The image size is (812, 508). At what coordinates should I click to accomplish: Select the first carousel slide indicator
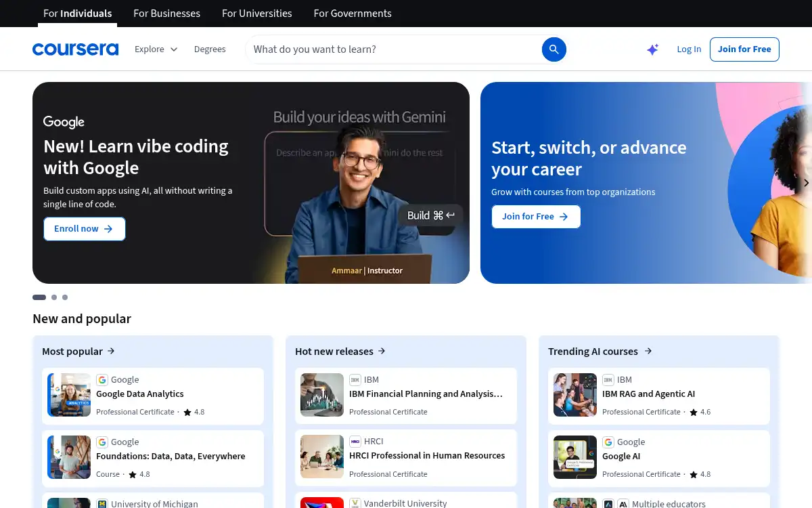click(39, 297)
